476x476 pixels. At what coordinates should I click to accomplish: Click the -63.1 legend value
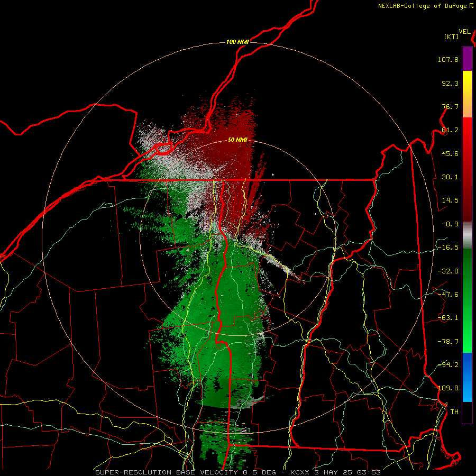click(x=448, y=318)
